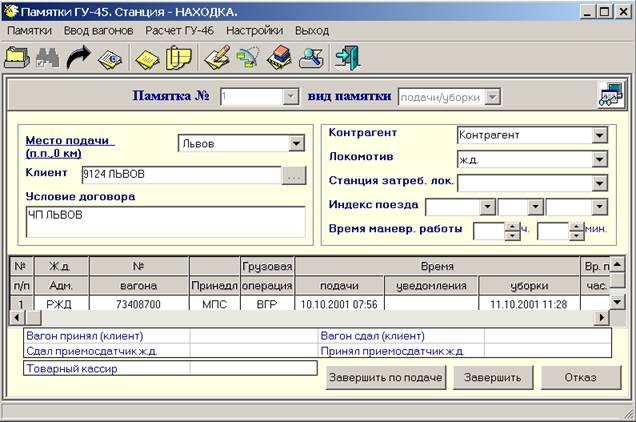Open the Контрагент combo box
This screenshot has height=422, width=636.
tap(599, 135)
